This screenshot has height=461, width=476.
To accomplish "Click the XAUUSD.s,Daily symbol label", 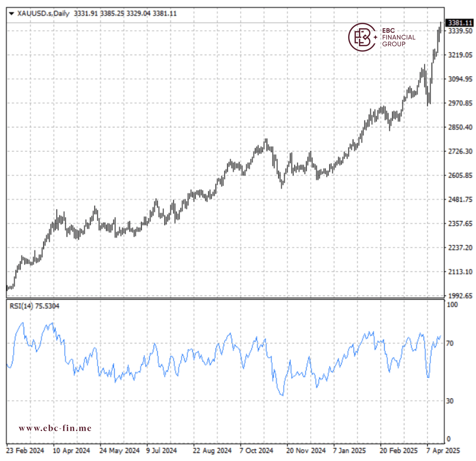I will click(x=43, y=14).
